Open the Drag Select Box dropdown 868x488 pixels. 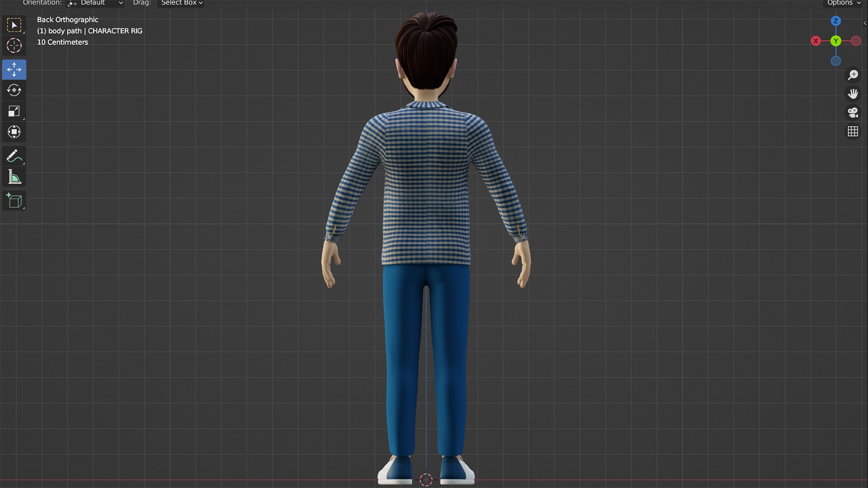(x=181, y=3)
